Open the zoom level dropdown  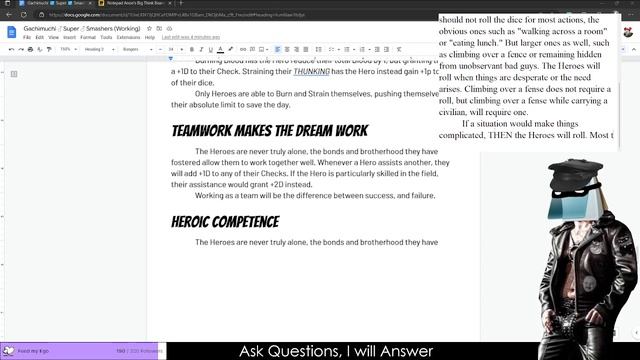tap(68, 49)
